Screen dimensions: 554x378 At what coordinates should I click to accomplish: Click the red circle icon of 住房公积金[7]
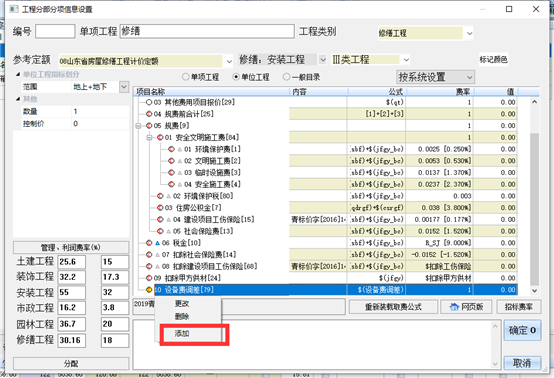160,208
